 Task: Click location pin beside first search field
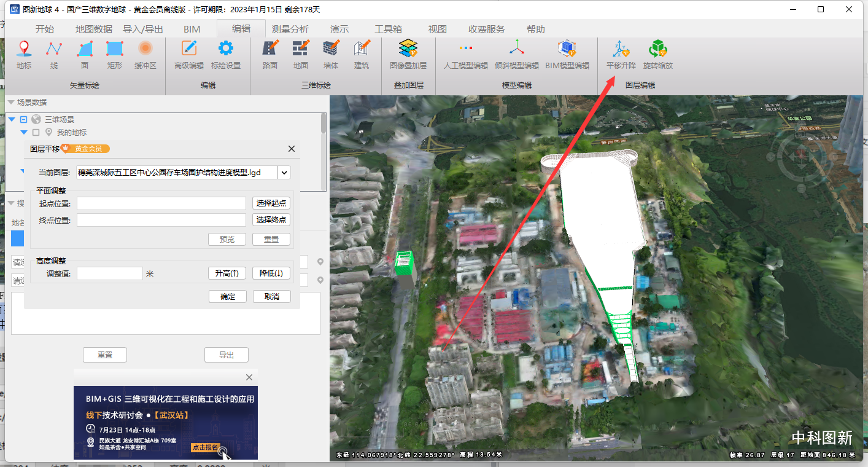pyautogui.click(x=320, y=262)
